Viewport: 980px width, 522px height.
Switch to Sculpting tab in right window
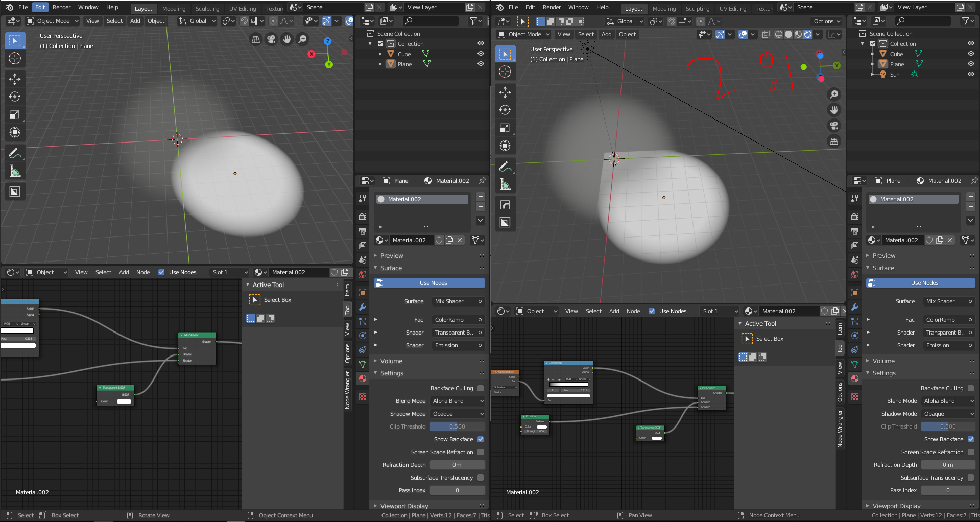pyautogui.click(x=697, y=9)
